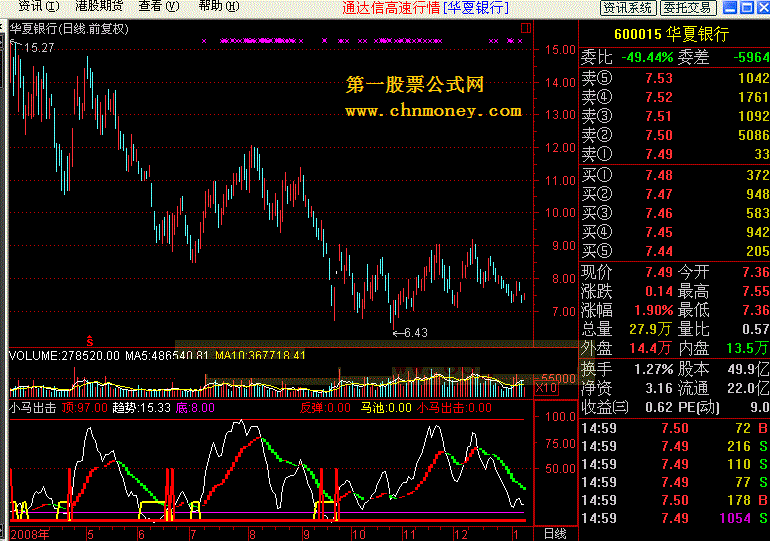
Task: Click the 15.00 price axis label
Action: 560,50
